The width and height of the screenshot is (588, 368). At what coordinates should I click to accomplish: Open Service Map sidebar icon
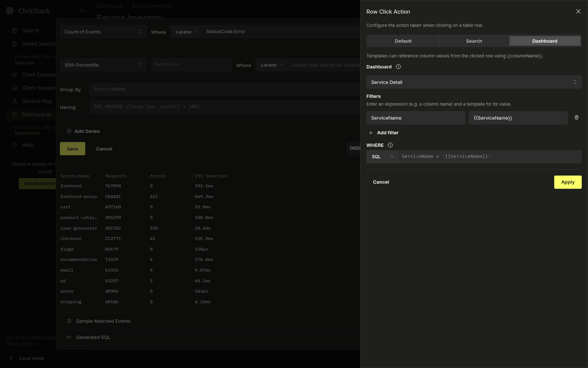point(15,101)
